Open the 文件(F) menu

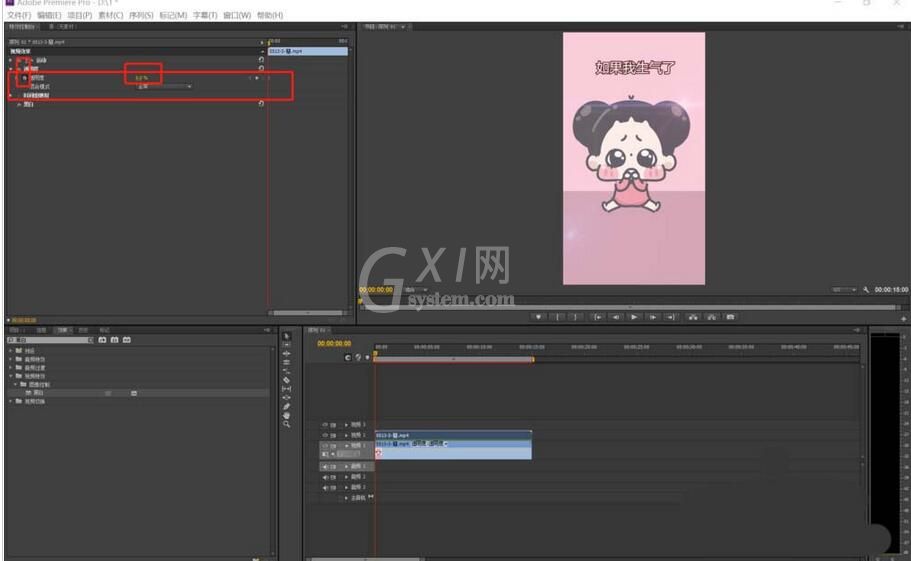coord(19,15)
